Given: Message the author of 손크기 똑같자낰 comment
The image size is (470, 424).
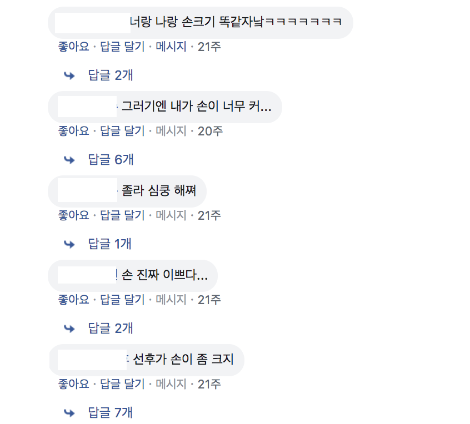Looking at the screenshot, I should coord(171,47).
